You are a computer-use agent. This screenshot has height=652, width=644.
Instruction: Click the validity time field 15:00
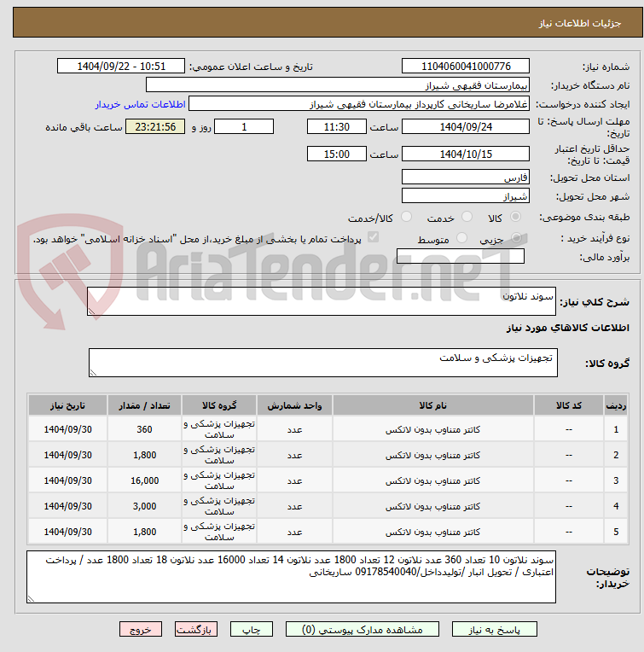337,154
